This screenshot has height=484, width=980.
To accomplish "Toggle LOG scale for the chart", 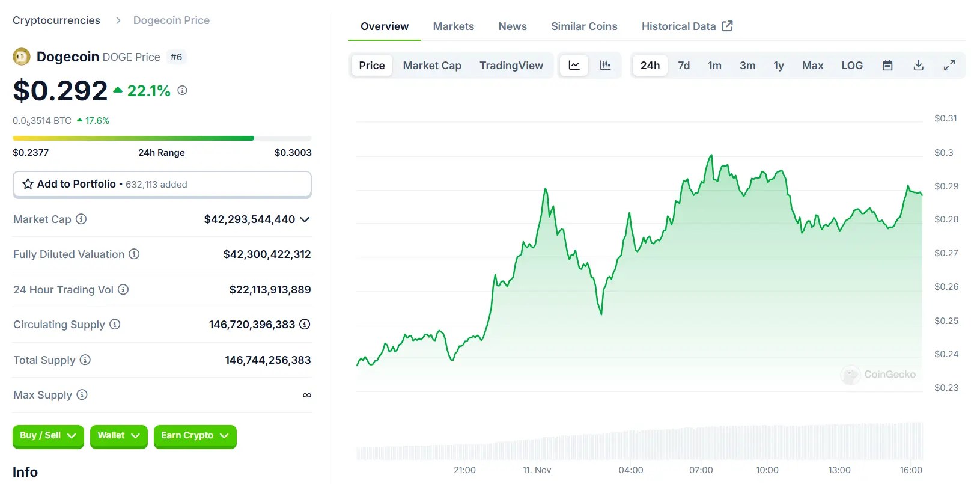I will point(852,65).
